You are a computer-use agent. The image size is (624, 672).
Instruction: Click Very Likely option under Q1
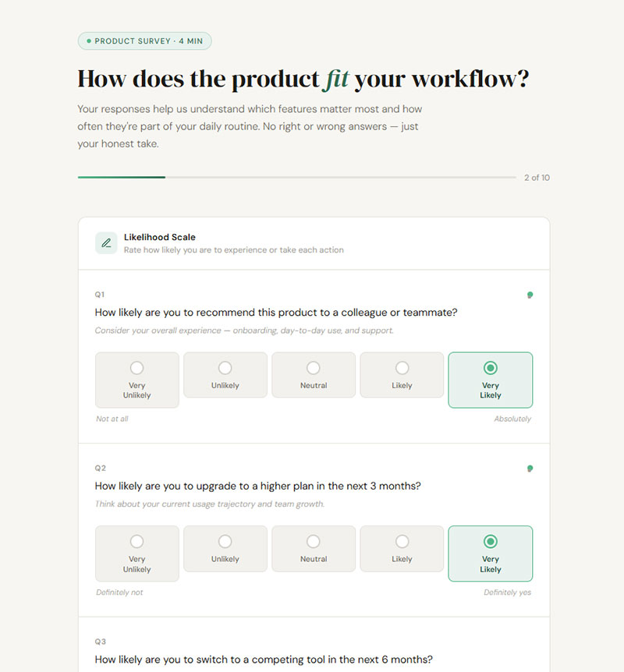coord(490,380)
